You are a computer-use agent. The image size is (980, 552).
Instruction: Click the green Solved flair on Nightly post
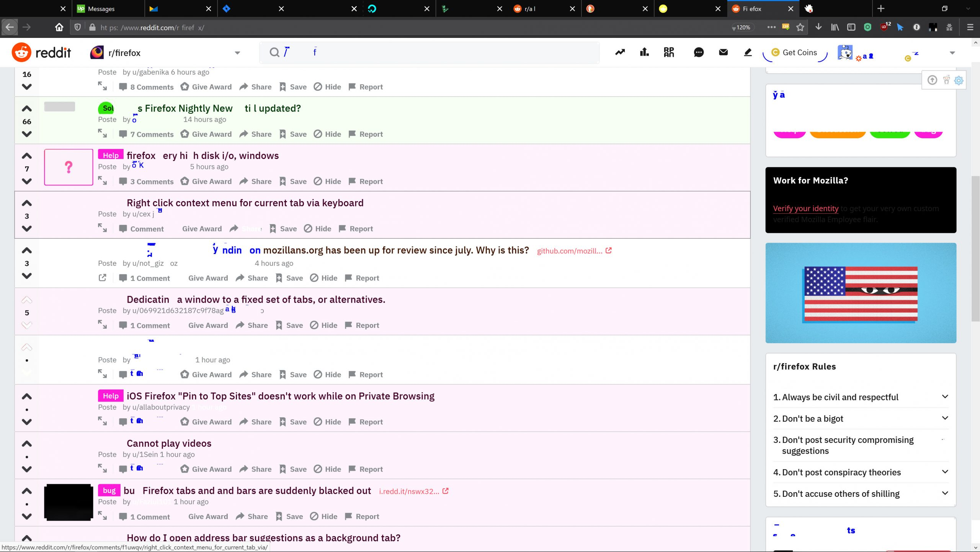[106, 108]
